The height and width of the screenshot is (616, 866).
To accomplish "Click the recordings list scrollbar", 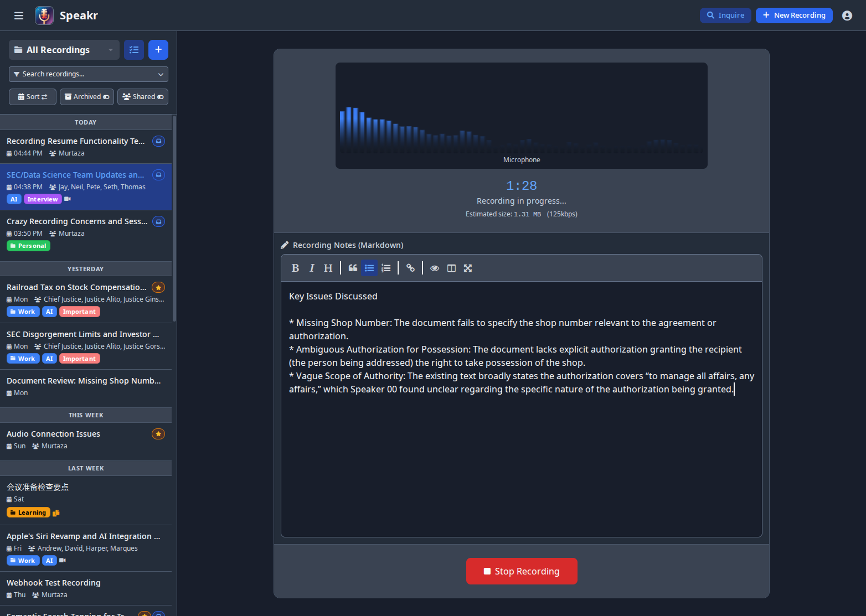I will (174, 219).
